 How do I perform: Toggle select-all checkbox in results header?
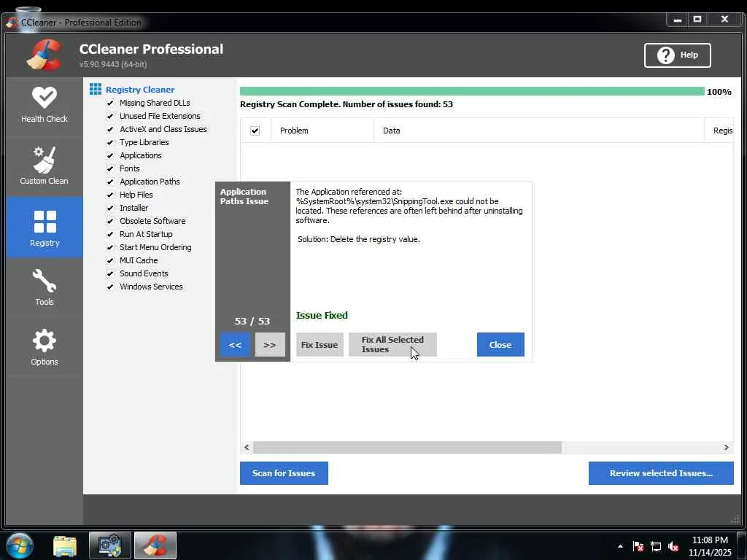(255, 131)
